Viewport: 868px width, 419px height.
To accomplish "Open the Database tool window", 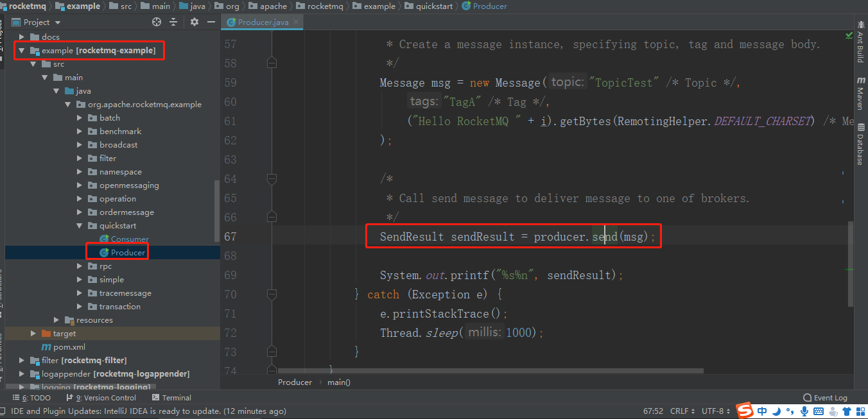I will click(x=860, y=144).
